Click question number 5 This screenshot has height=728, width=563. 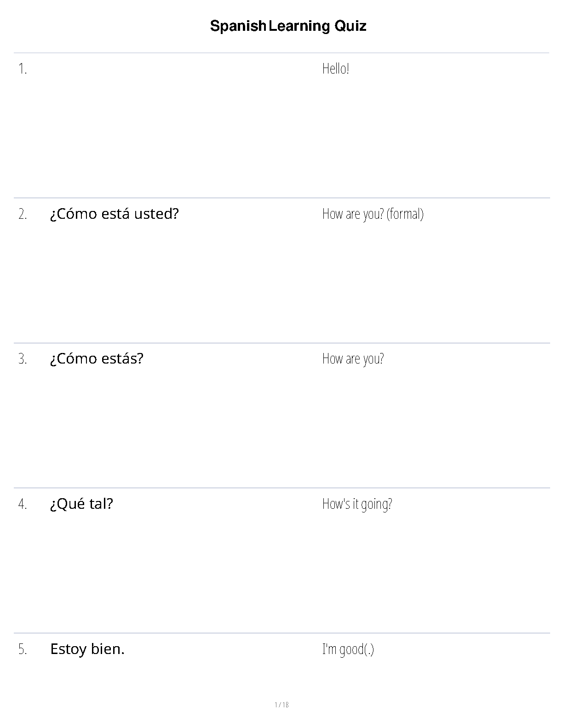click(23, 649)
